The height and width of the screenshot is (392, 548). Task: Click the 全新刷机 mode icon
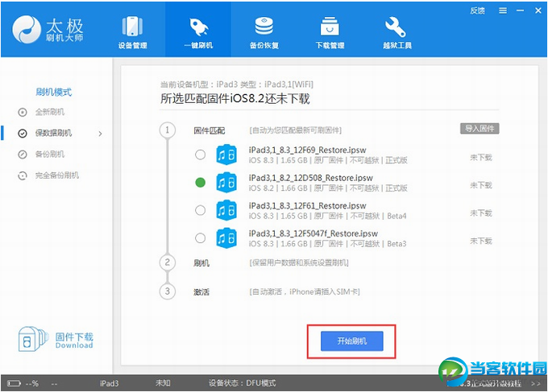pyautogui.click(x=23, y=112)
